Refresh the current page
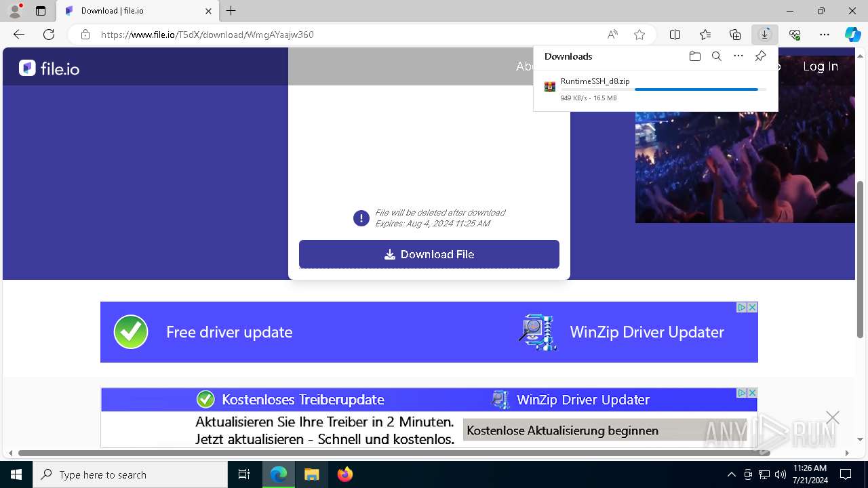 pyautogui.click(x=49, y=35)
